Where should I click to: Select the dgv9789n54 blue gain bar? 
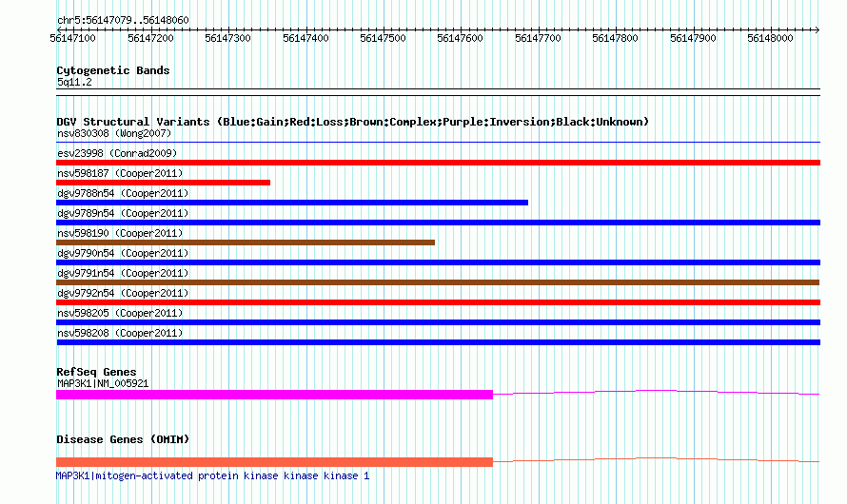[x=438, y=223]
